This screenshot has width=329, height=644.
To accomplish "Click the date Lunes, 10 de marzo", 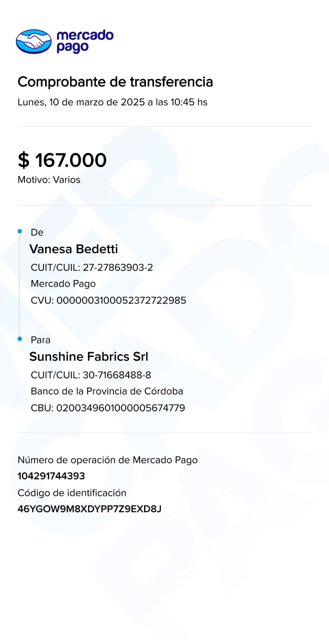I will [x=112, y=102].
